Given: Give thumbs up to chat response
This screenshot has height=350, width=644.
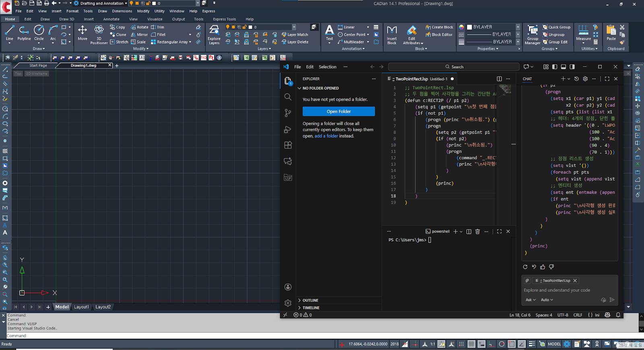Looking at the screenshot, I should [x=543, y=267].
